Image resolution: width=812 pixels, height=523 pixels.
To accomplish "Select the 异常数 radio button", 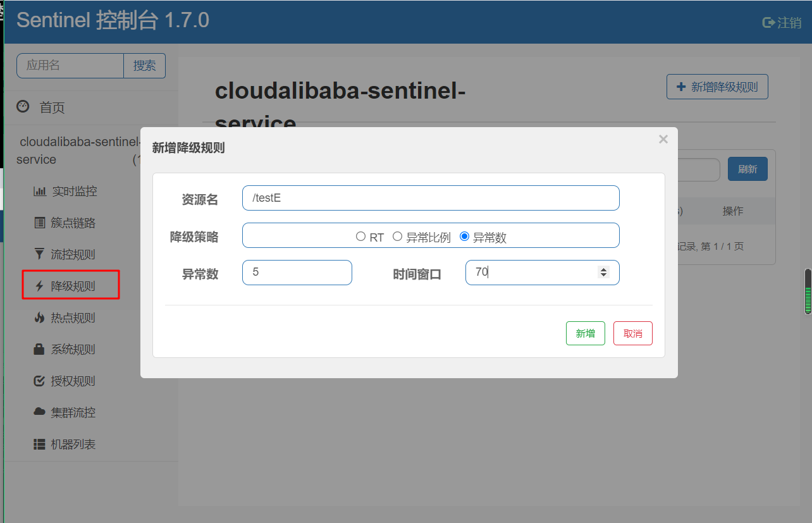I will pyautogui.click(x=465, y=237).
